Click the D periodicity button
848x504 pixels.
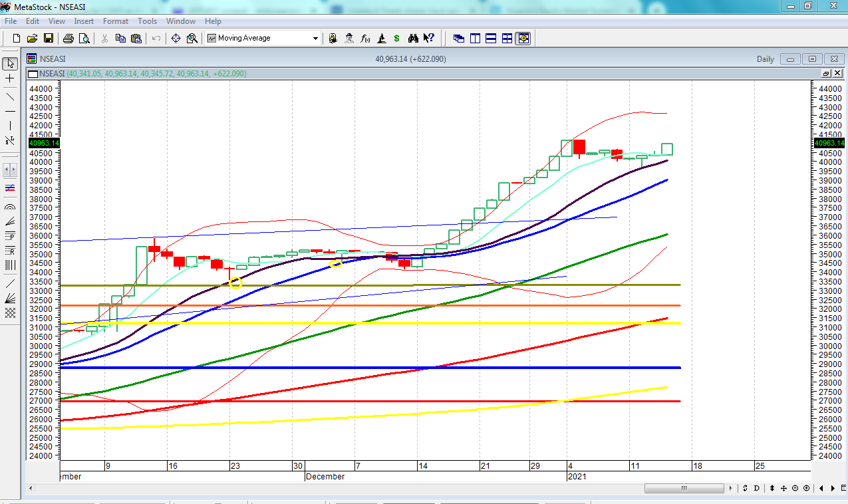[757, 488]
